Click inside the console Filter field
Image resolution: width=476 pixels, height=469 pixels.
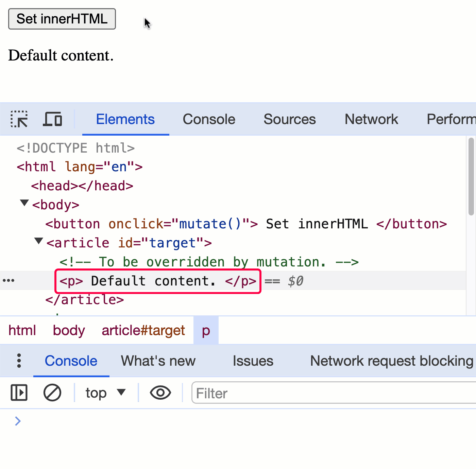coord(272,393)
